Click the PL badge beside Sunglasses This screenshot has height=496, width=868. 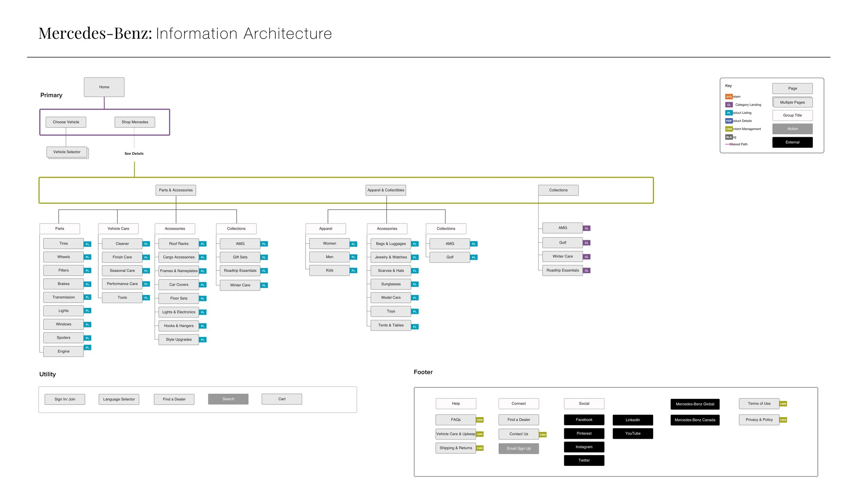(415, 284)
